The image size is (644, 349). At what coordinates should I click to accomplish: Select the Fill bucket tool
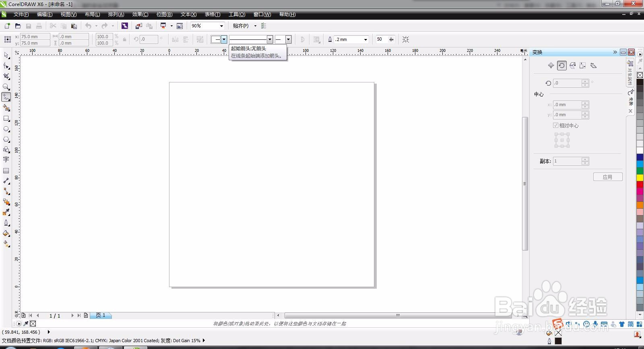6,233
